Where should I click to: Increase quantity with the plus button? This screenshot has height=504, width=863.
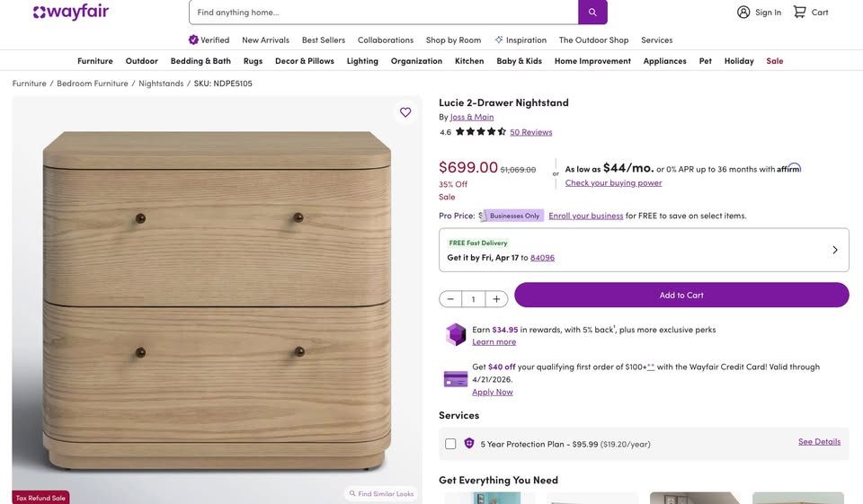pos(496,299)
